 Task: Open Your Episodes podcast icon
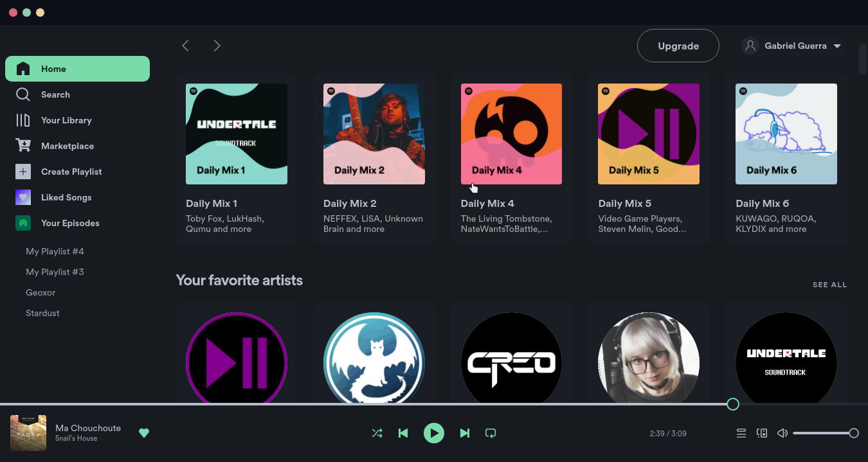(x=23, y=223)
